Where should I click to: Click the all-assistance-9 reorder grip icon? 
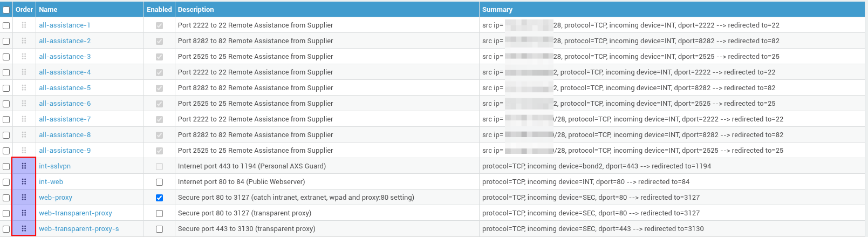[24, 151]
